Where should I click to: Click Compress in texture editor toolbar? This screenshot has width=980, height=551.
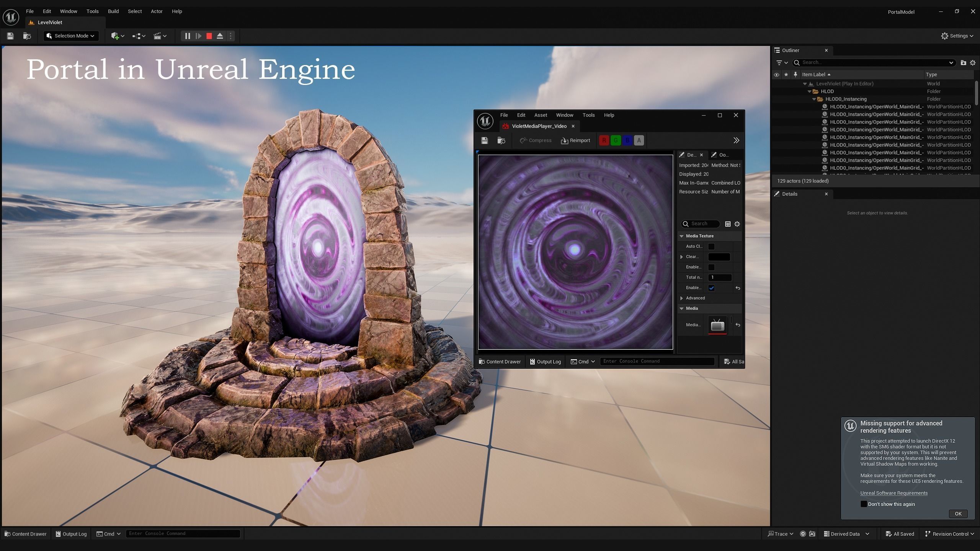pos(535,140)
